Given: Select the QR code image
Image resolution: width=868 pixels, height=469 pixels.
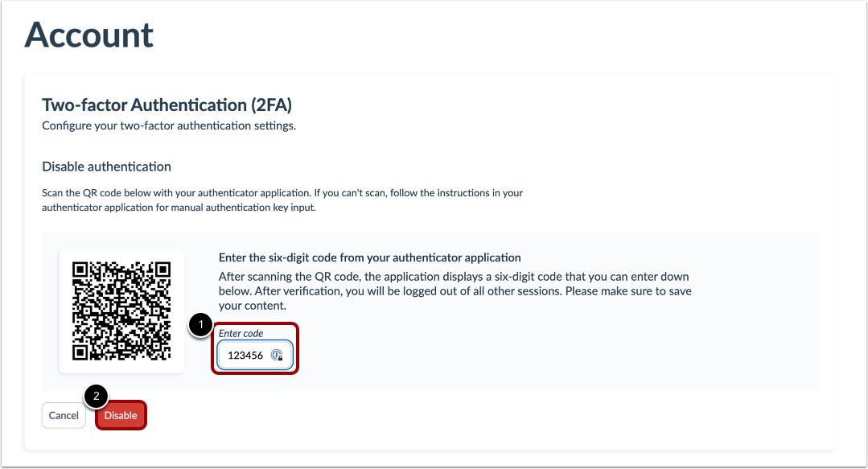Looking at the screenshot, I should (x=121, y=311).
